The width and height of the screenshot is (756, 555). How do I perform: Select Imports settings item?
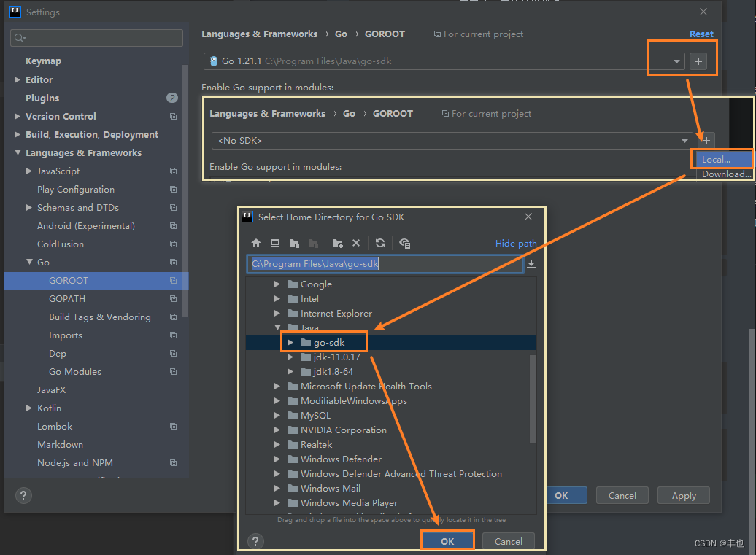66,335
